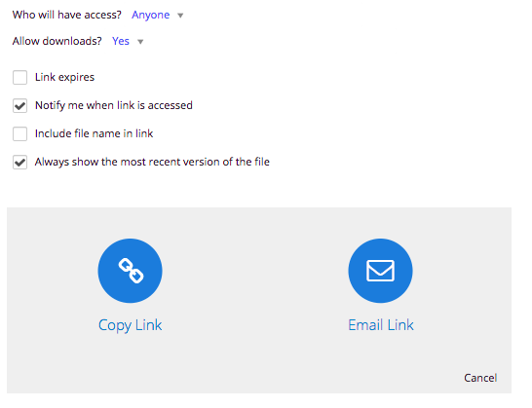Screen dimensions: 532x408
Task: Click the Allow downloads? label
Action: pyautogui.click(x=57, y=41)
